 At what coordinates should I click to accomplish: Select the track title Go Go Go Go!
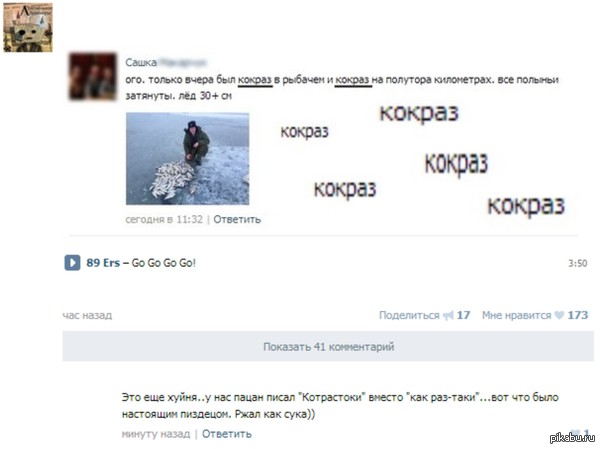tap(163, 263)
